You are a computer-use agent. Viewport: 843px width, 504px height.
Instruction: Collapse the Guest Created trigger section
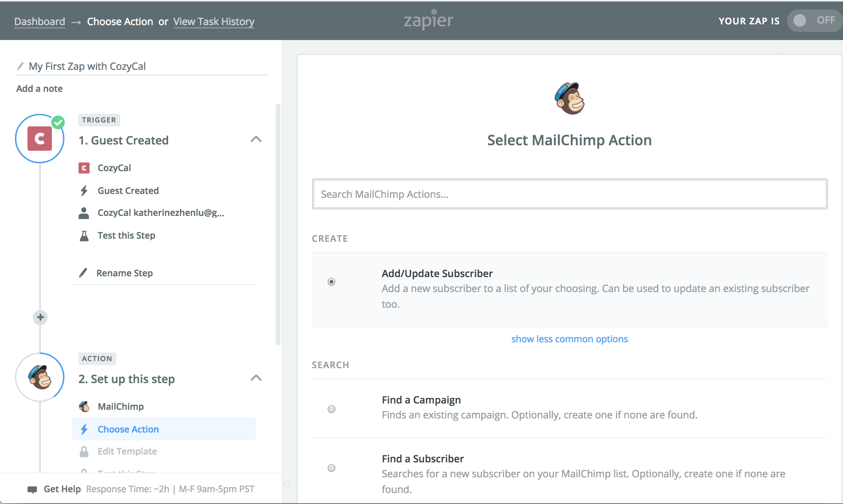[256, 139]
